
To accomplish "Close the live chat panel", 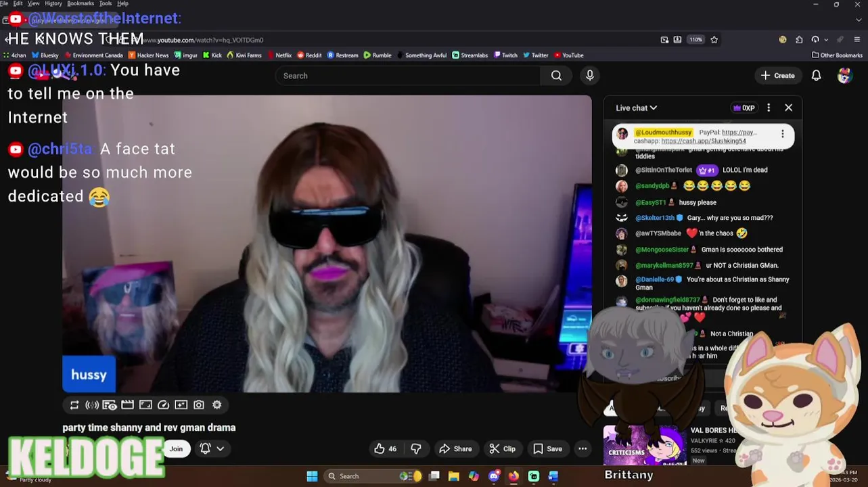I will pyautogui.click(x=788, y=108).
